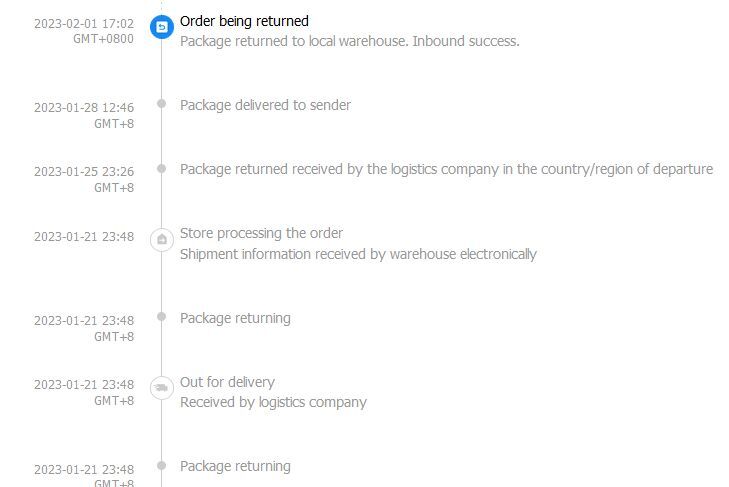Select the Package delivered to sender marker dot
This screenshot has height=487, width=729.
(162, 103)
